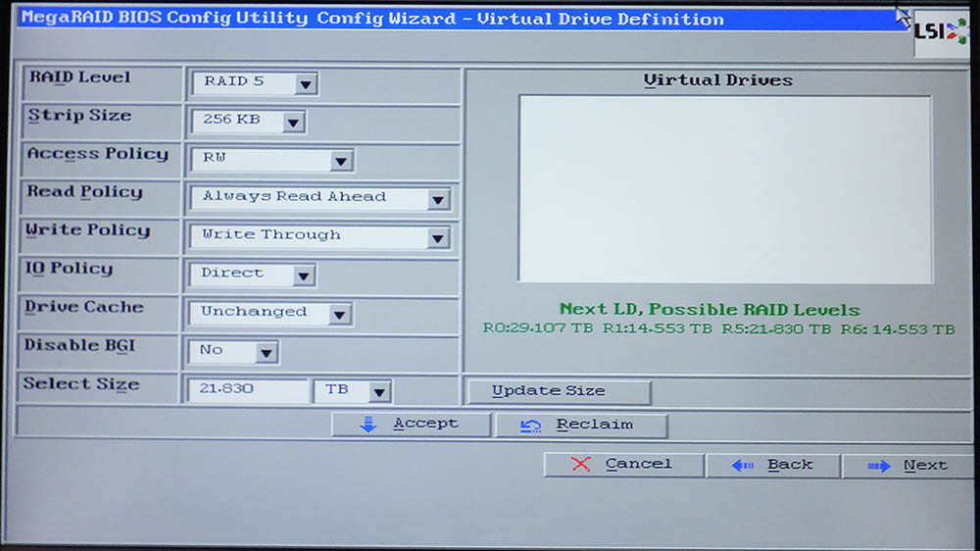Click the Update Size button
980x551 pixels.
[x=560, y=391]
